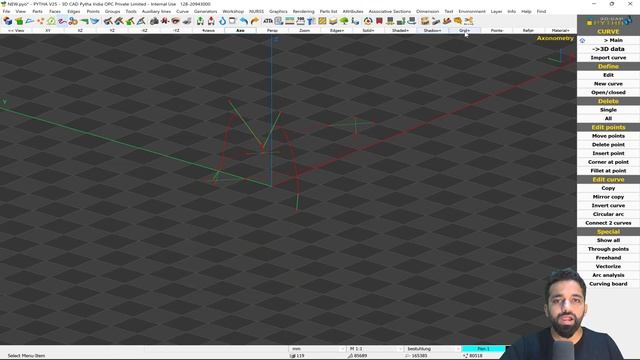Viewport: 640px width, 360px height.
Task: Click the orange chain links icon
Action: coord(73,21)
